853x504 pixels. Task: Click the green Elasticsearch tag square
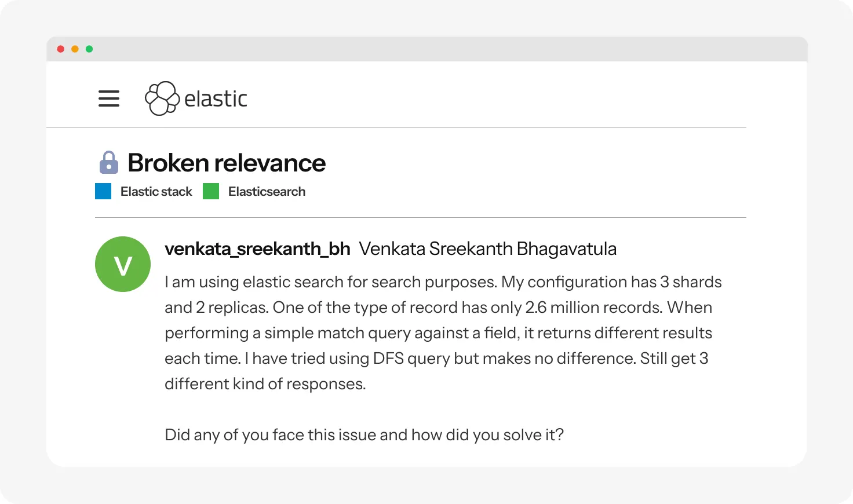(x=210, y=191)
